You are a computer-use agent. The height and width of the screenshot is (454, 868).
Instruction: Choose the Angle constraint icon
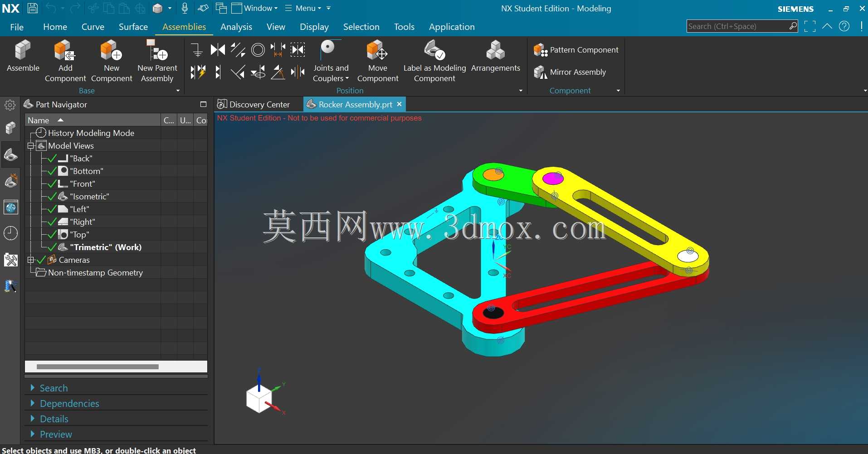pos(278,72)
